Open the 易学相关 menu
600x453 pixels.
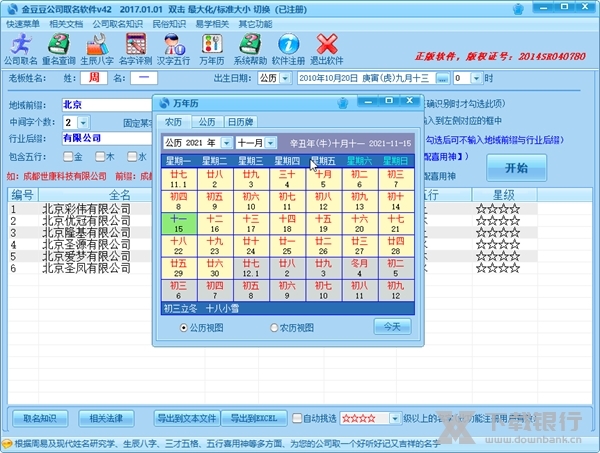coord(212,24)
